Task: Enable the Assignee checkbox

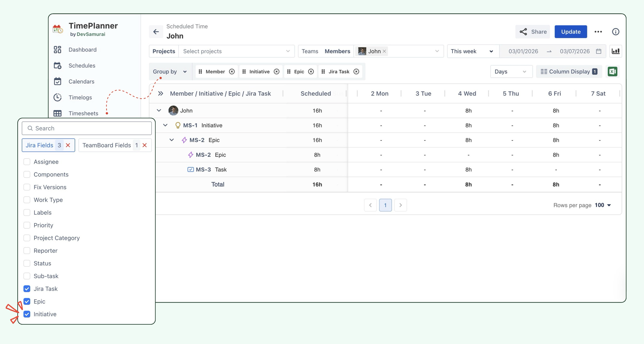Action: coord(27,162)
